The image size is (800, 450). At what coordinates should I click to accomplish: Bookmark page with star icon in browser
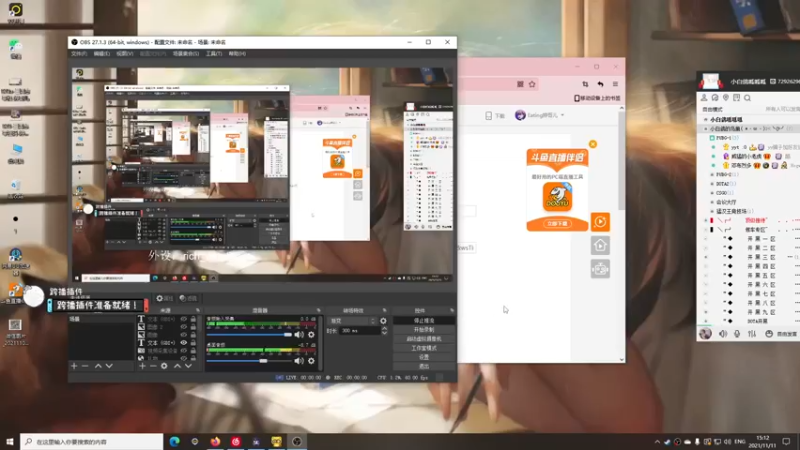point(532,84)
